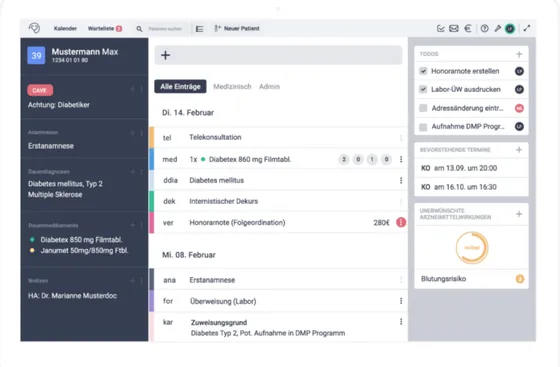Select Janumet 50mg/850mg Ftbl. medication
This screenshot has width=560, height=367.
[84, 251]
